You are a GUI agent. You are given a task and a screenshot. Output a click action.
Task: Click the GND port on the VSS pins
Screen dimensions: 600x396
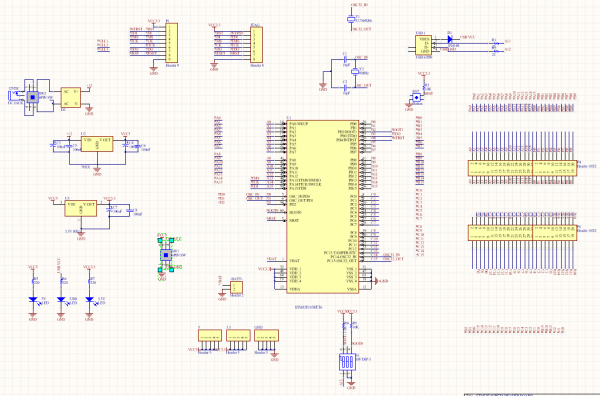[x=380, y=281]
